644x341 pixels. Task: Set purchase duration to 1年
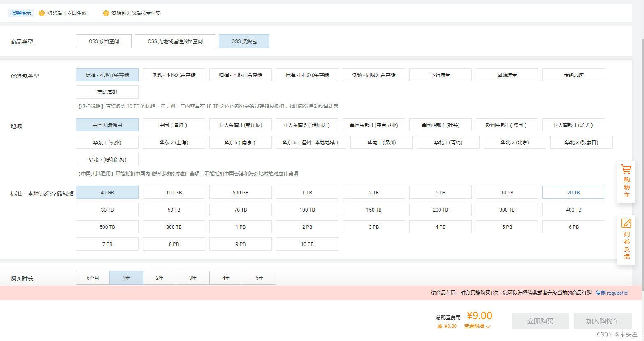click(126, 278)
